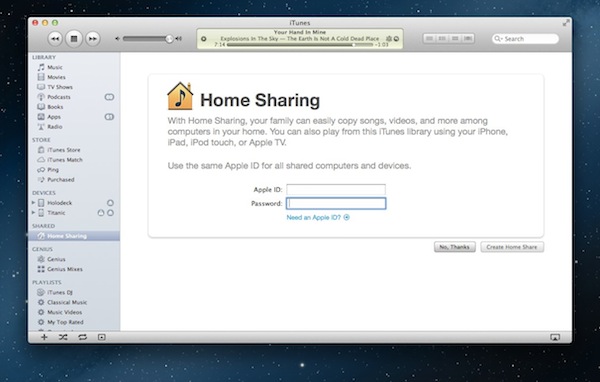The width and height of the screenshot is (600, 382).
Task: Toggle repeat playback
Action: coord(82,337)
